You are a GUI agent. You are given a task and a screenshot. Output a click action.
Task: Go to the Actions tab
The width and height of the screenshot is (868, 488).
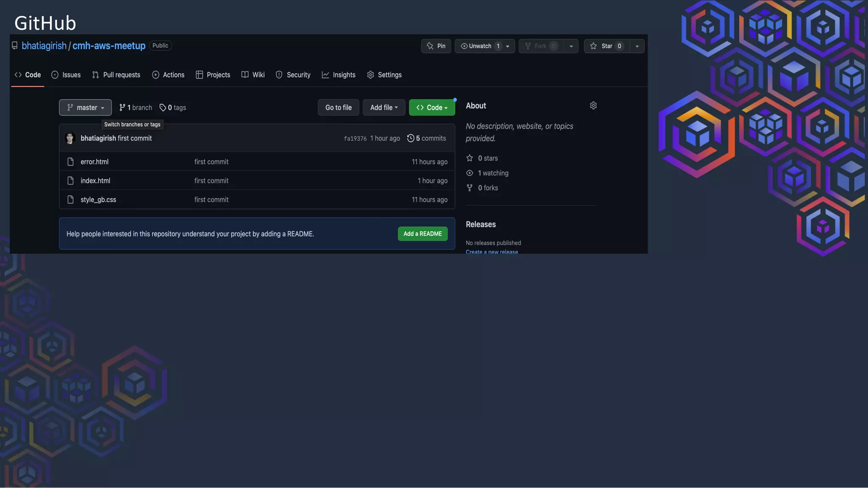(168, 75)
